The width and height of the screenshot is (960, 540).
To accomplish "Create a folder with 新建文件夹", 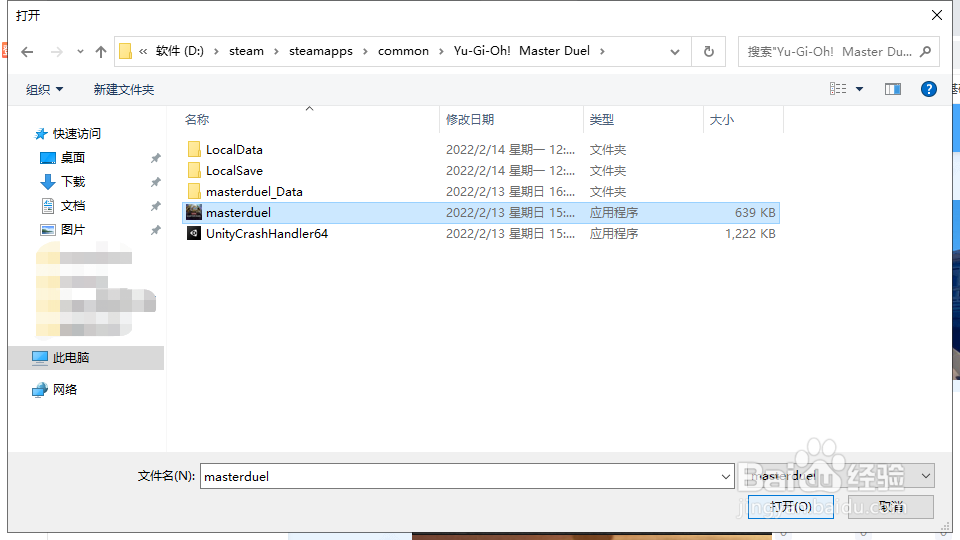I will (x=124, y=89).
